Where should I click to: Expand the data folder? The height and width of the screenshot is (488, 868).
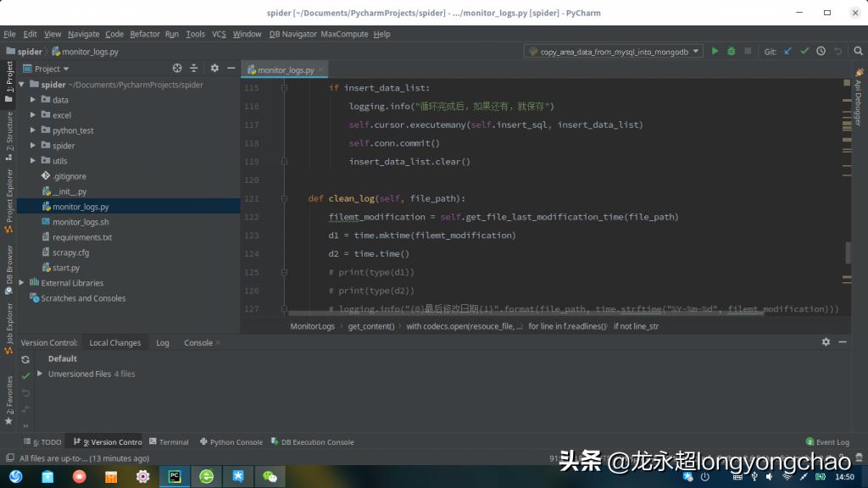pos(35,99)
